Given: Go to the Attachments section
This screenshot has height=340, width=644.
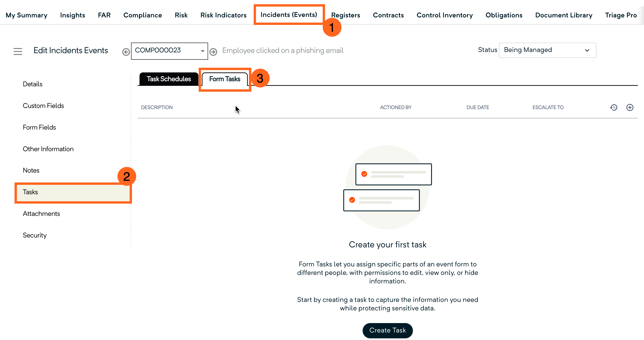Looking at the screenshot, I should (41, 213).
